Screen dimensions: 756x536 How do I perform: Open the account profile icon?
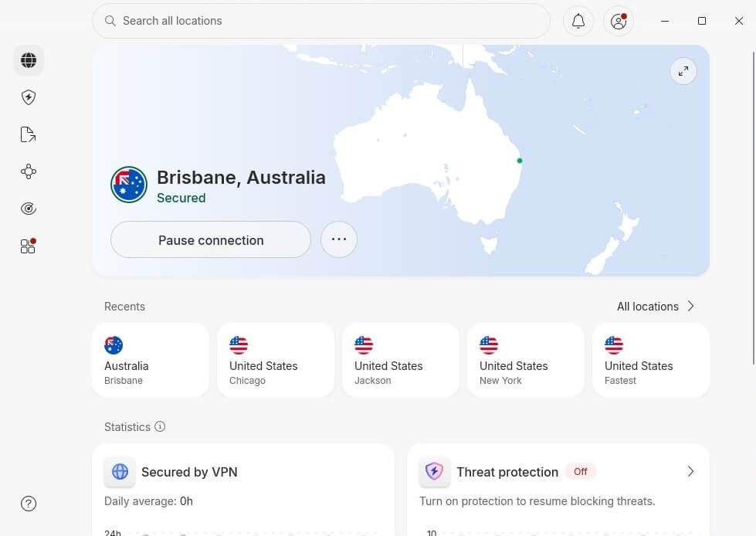pos(619,21)
